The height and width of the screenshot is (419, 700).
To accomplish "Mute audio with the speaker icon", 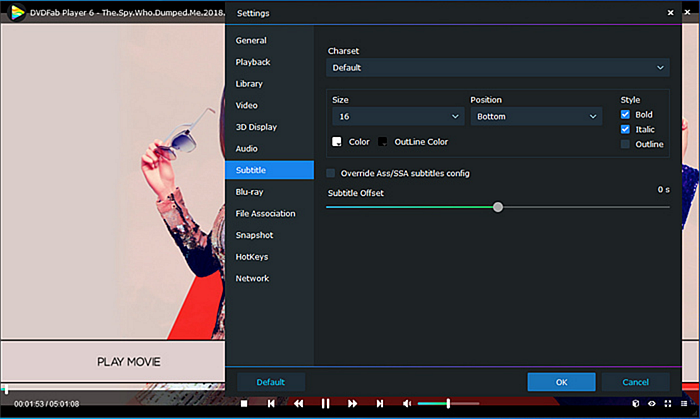I will pyautogui.click(x=407, y=404).
